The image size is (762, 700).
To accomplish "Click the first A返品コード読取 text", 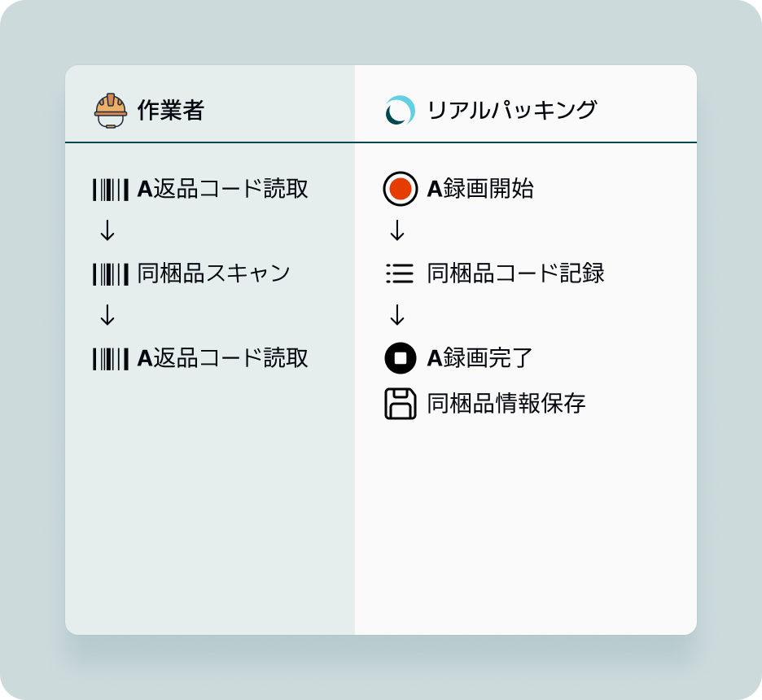I will click(x=223, y=189).
